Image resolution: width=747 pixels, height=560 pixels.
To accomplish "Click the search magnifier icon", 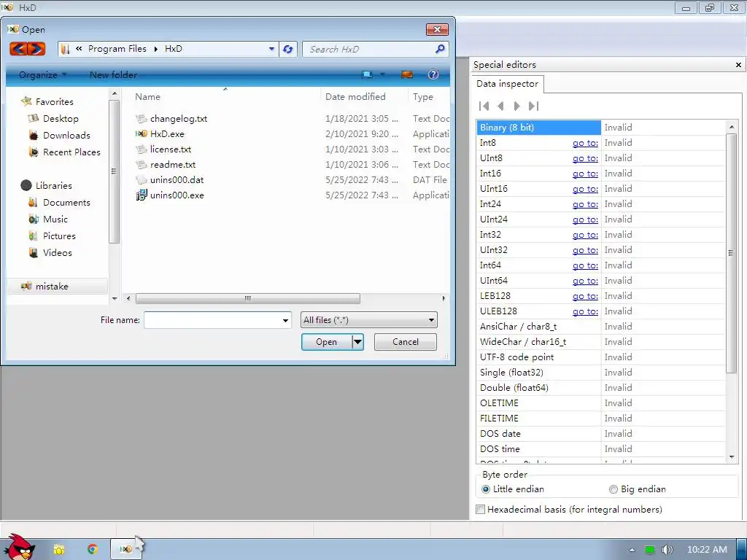I will pos(440,49).
